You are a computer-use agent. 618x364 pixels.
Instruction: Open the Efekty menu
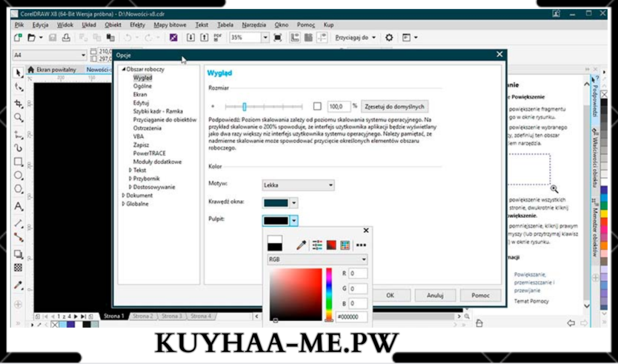pos(138,25)
